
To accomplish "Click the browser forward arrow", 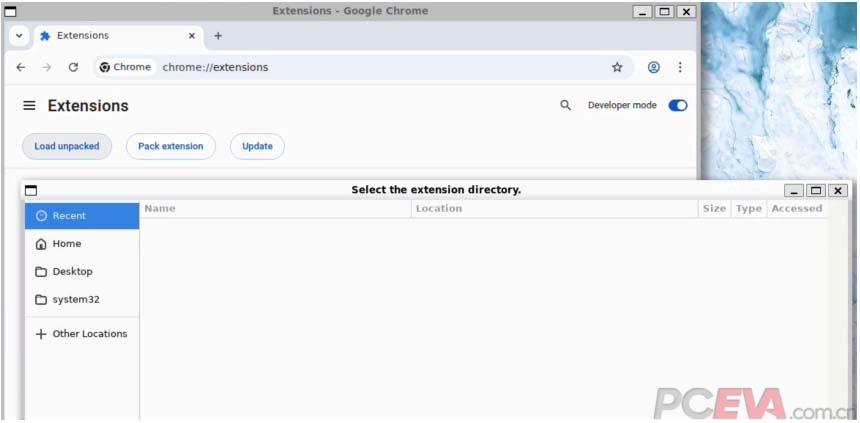I will point(46,67).
